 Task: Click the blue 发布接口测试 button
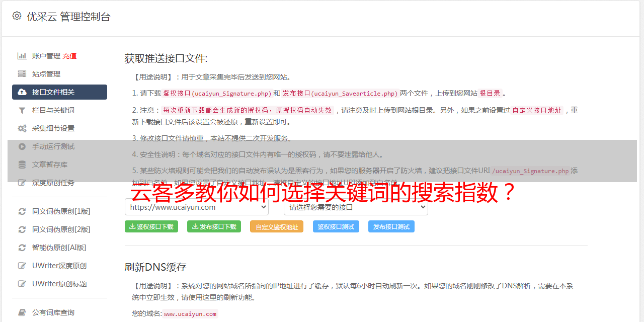[391, 226]
